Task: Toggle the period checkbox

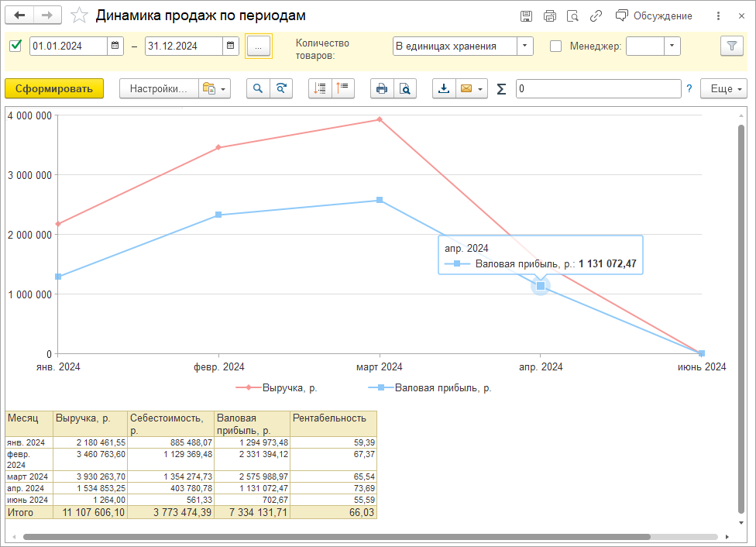Action: point(15,46)
